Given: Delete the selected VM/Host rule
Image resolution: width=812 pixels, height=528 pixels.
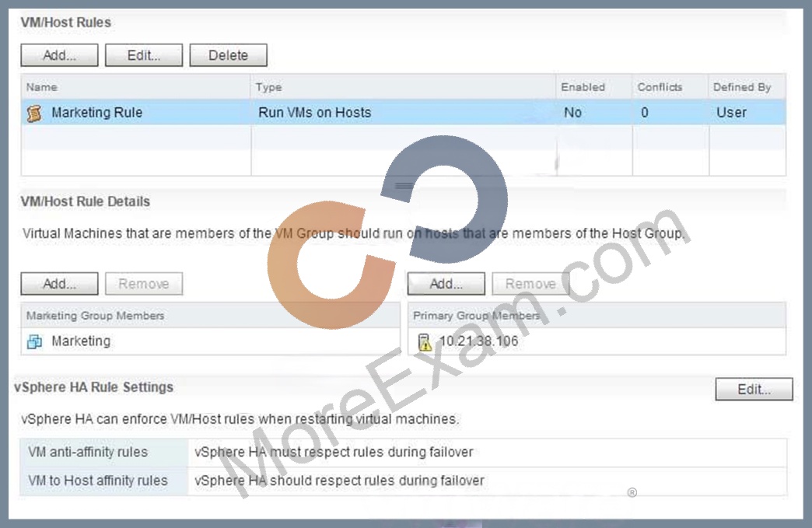Looking at the screenshot, I should 229,55.
